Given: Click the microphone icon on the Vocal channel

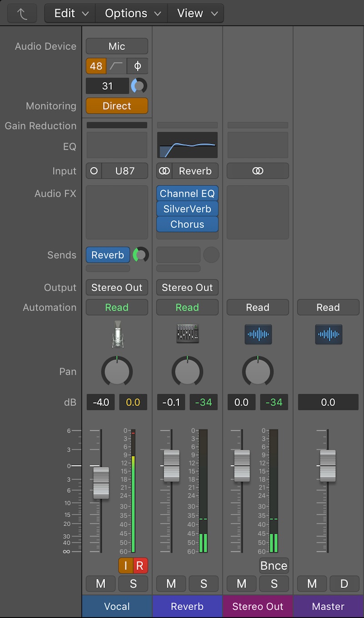Looking at the screenshot, I should 117,334.
